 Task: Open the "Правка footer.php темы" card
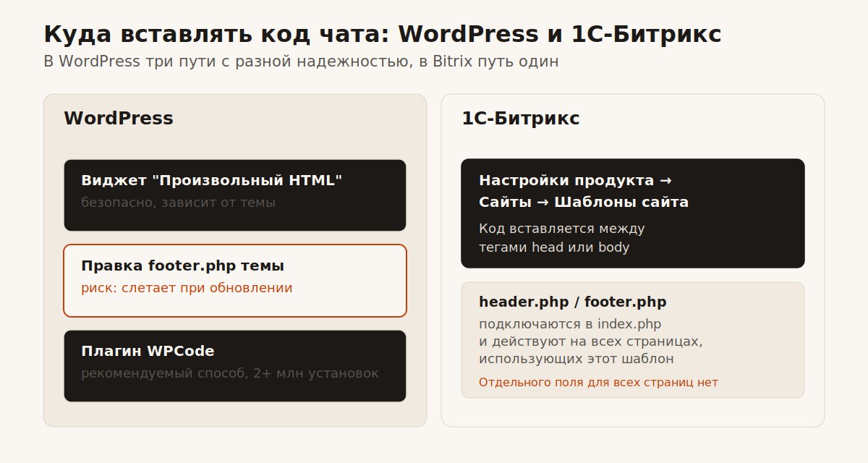tap(235, 281)
